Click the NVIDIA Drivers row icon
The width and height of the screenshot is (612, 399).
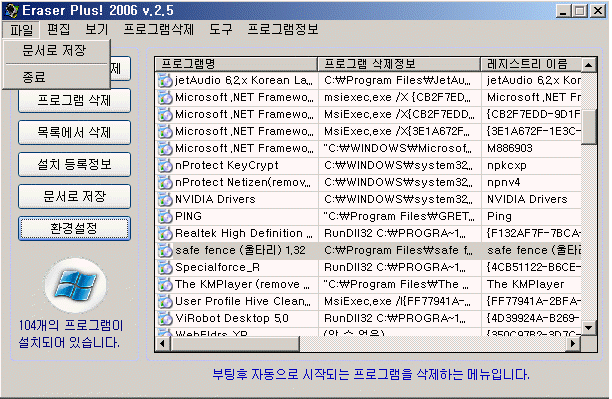pyautogui.click(x=165, y=200)
